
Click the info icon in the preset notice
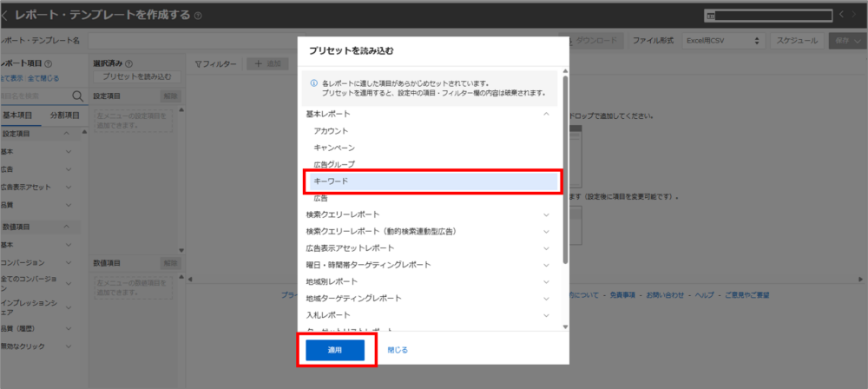point(313,83)
